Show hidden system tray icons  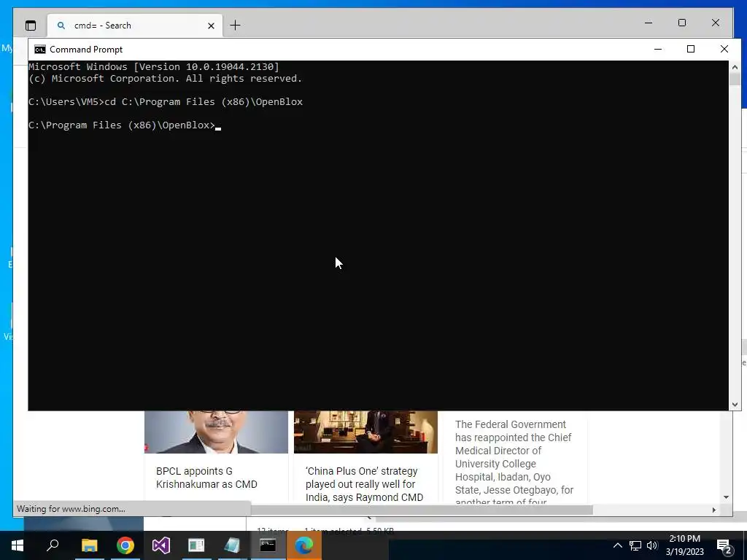coord(617,545)
